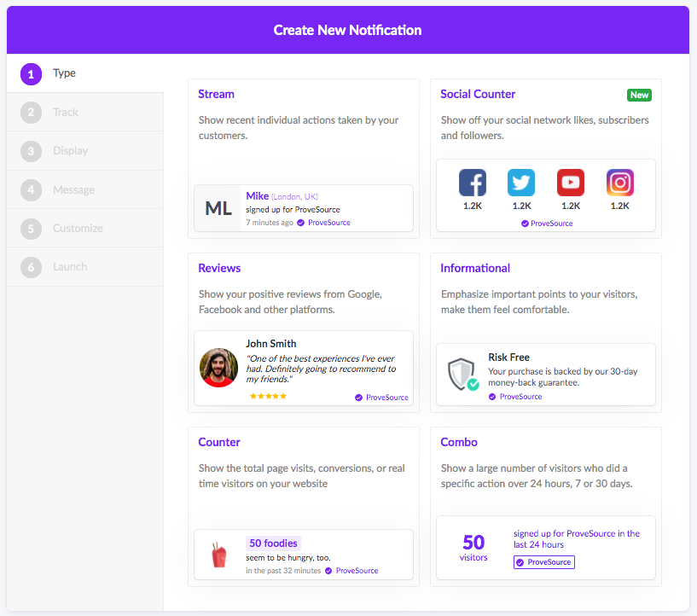The height and width of the screenshot is (616, 697).
Task: Click the five-star rating in Reviews preview
Action: [x=268, y=396]
